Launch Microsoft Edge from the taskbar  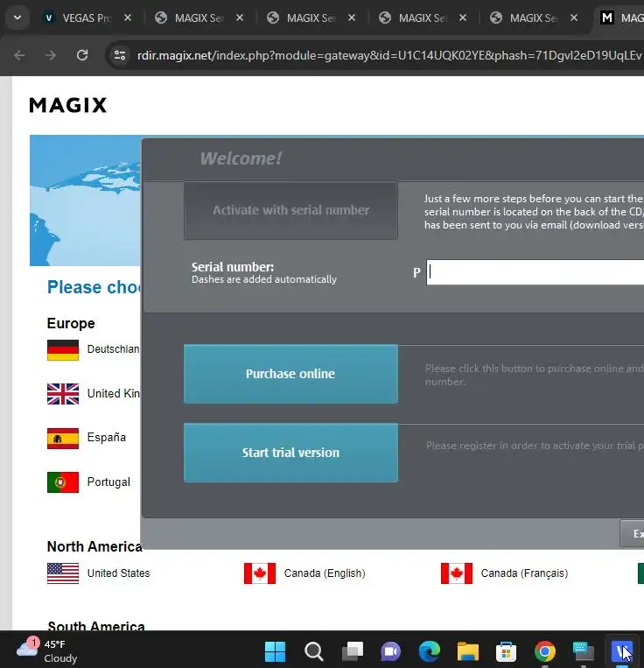click(430, 651)
